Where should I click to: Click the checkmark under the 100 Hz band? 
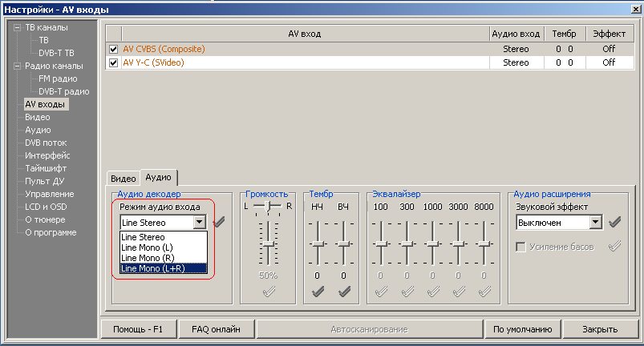point(381,292)
